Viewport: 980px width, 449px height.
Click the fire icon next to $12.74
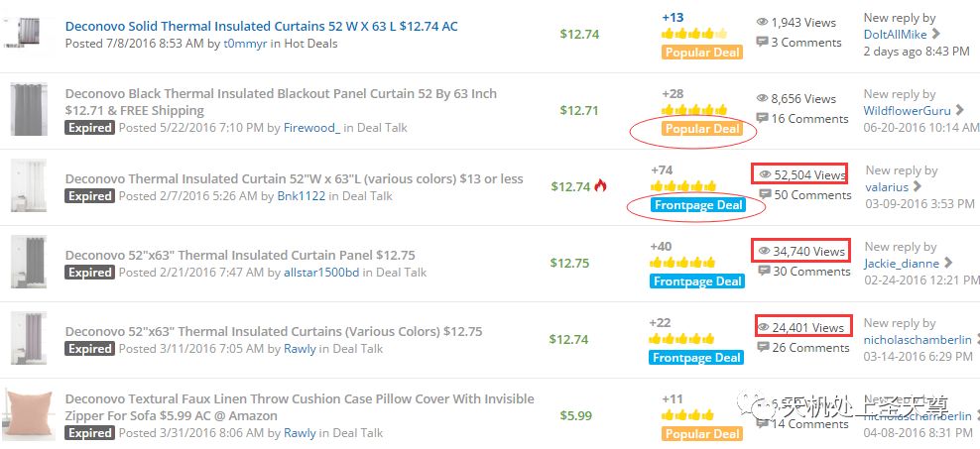pos(600,185)
